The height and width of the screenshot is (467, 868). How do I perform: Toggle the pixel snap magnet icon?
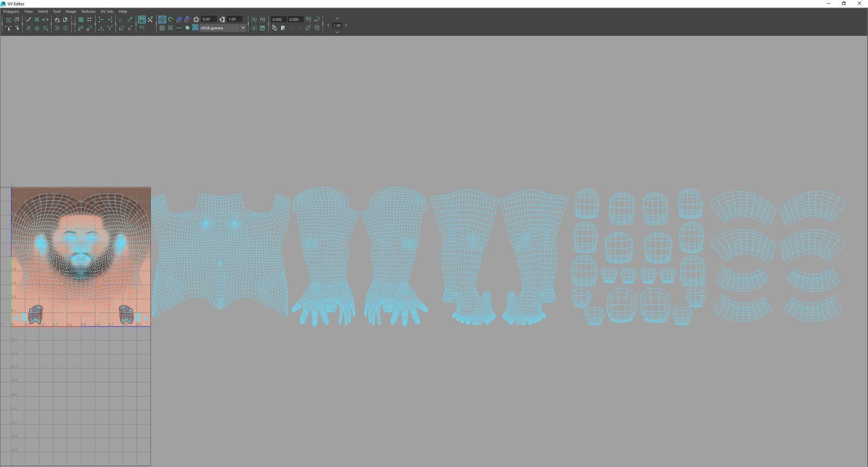170,19
